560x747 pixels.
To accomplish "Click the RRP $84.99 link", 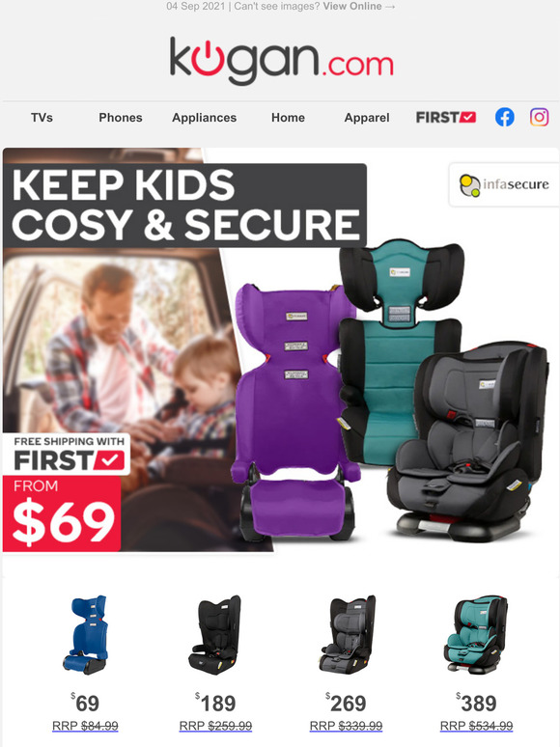I will tap(85, 726).
